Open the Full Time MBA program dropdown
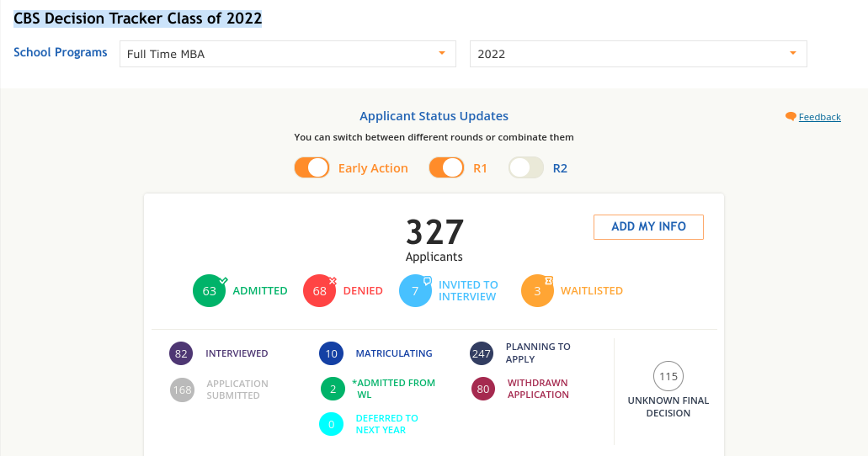This screenshot has width=868, height=456. click(288, 54)
